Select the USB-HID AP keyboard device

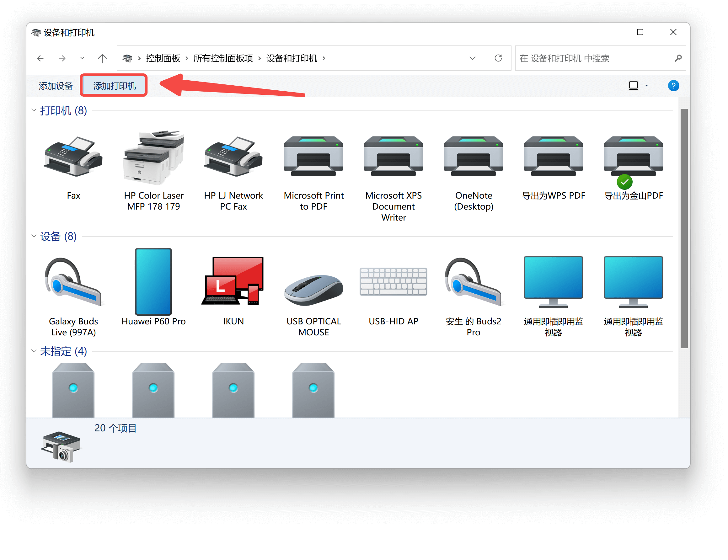393,282
